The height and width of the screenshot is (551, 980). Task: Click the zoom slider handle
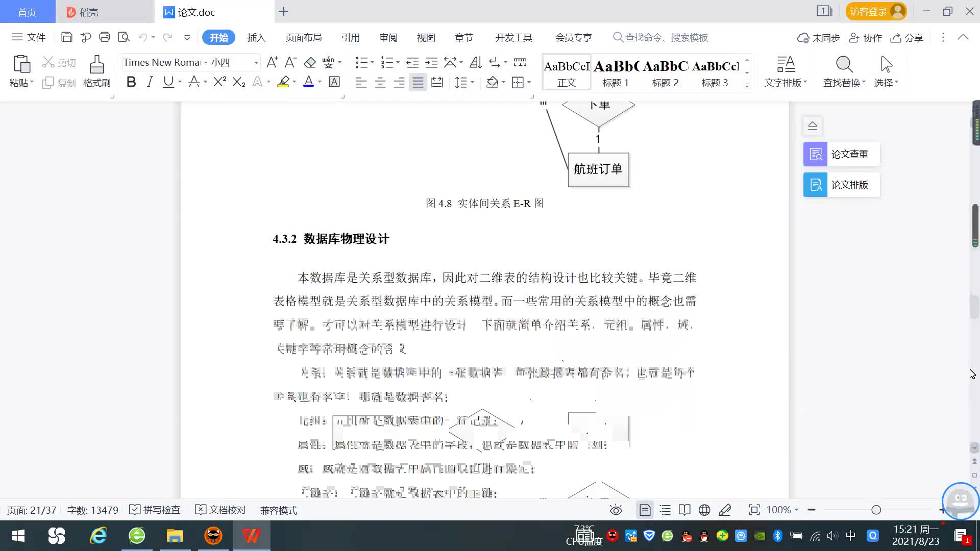[x=876, y=510]
